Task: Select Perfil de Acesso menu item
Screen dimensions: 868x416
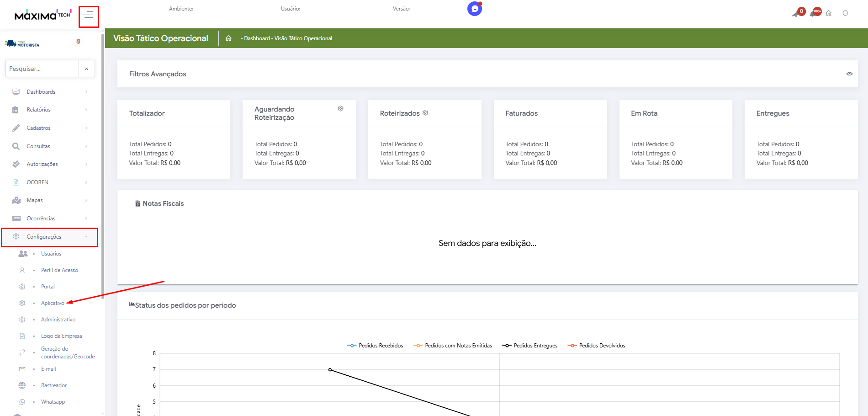Action: [59, 270]
